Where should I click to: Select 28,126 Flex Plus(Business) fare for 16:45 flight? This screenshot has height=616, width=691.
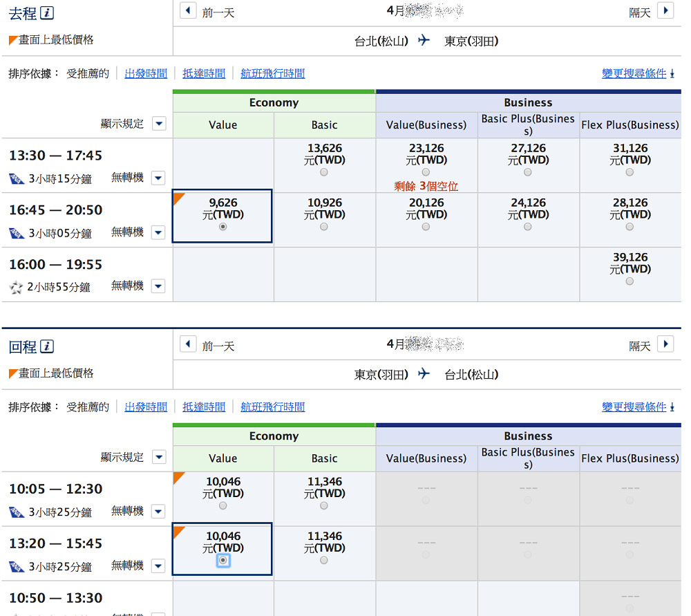[630, 227]
